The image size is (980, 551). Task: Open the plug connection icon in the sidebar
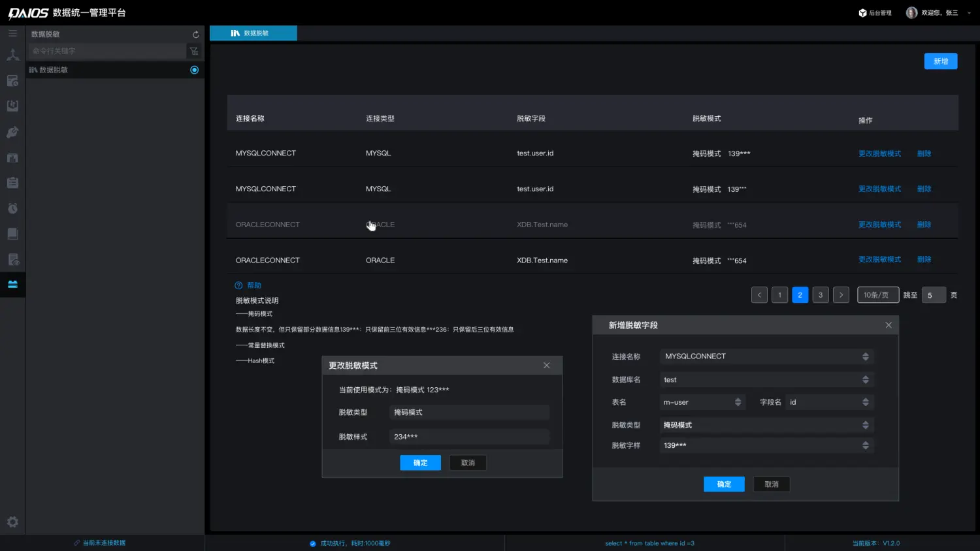click(x=12, y=132)
